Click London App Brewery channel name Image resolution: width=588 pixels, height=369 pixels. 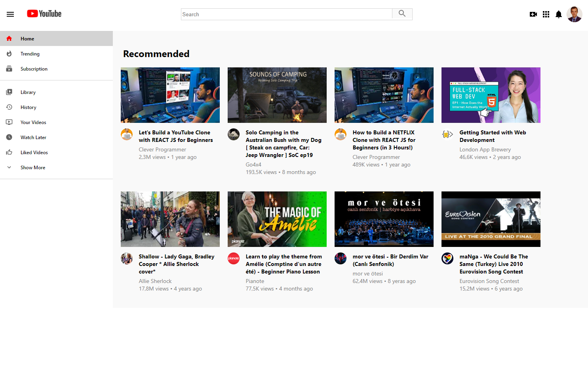click(x=485, y=149)
